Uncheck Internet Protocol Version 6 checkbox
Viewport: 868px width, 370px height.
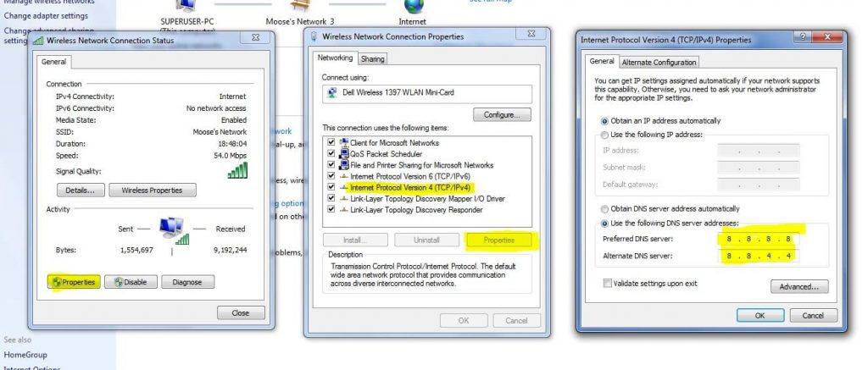point(331,175)
